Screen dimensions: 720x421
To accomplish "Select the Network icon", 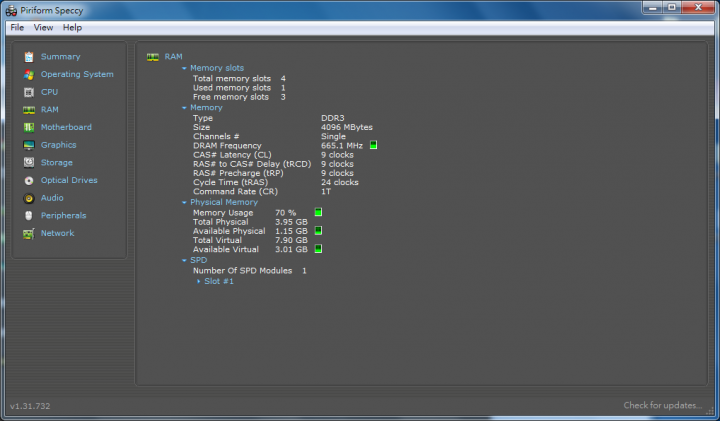I will 29,233.
